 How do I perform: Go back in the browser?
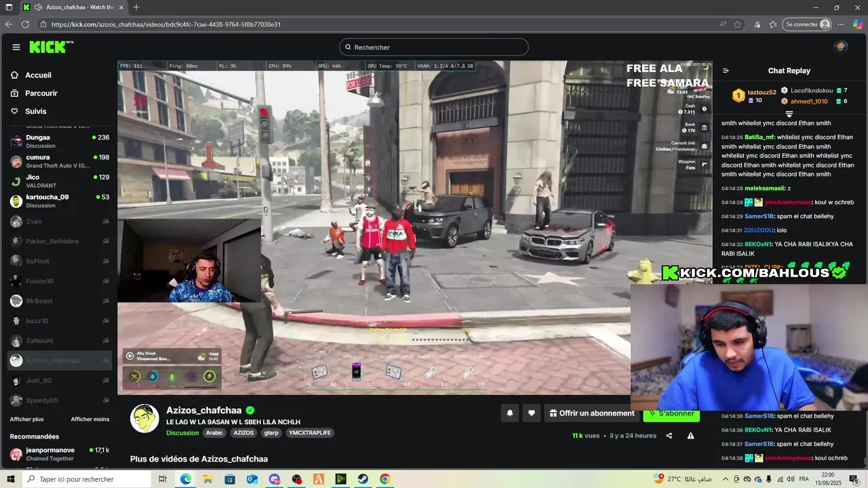(9, 24)
